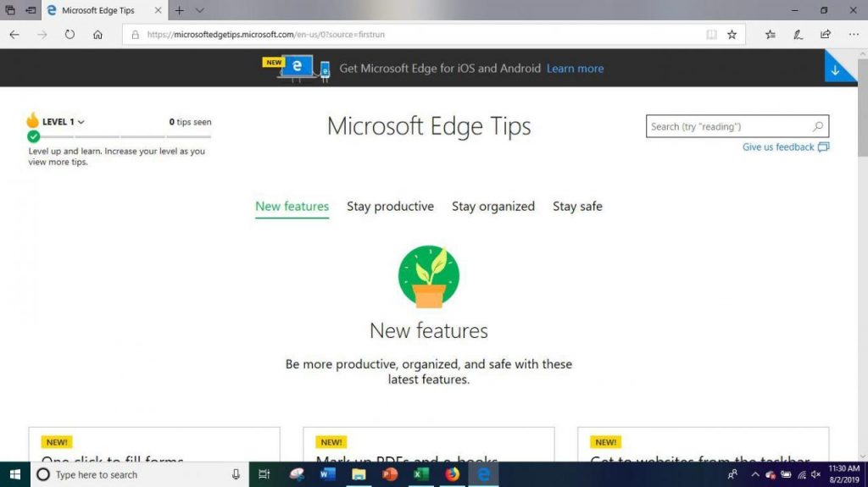
Task: Open the tab preview chevron dropdown
Action: [200, 10]
